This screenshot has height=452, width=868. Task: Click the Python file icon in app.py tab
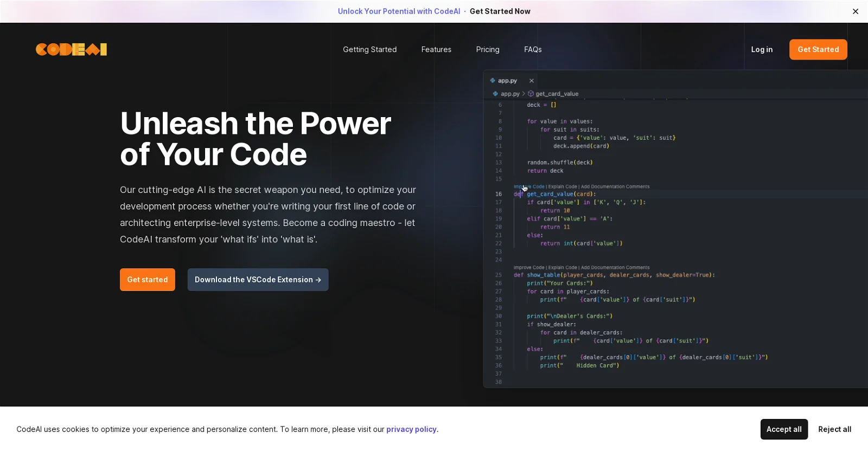tap(493, 81)
